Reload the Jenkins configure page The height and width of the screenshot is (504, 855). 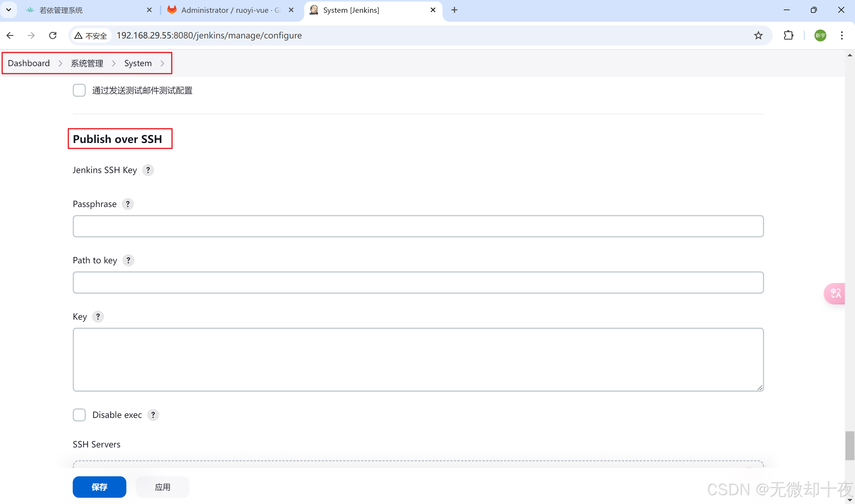(x=53, y=36)
